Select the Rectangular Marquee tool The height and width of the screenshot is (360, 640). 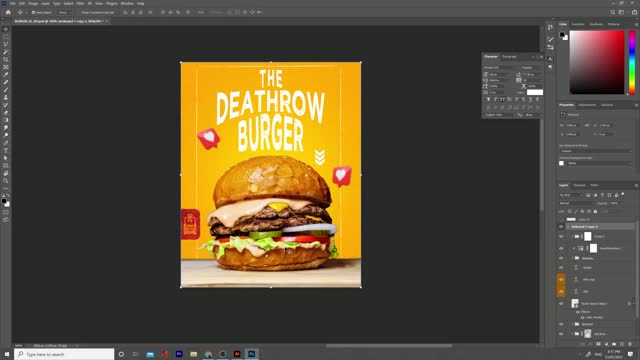point(6,37)
